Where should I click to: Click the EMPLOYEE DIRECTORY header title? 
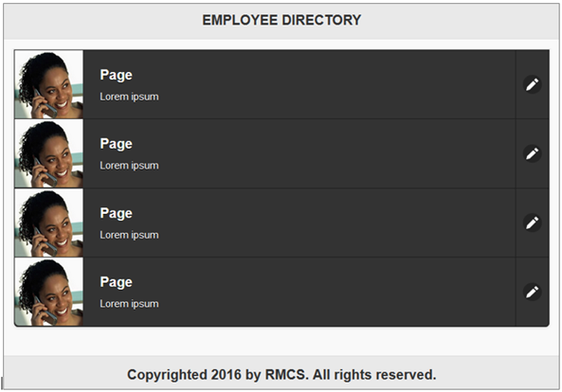coord(281,20)
